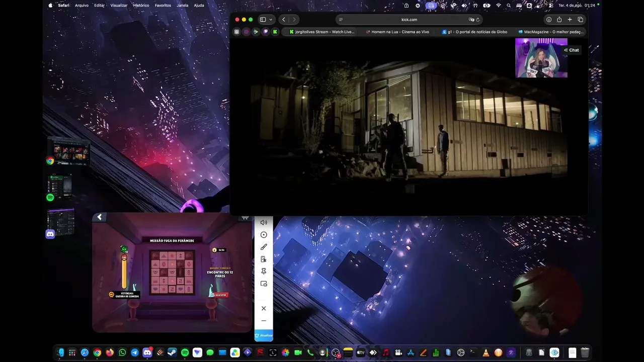Expand the Safari sidebar dropdown chevron
Image resolution: width=644 pixels, height=362 pixels.
point(271,20)
